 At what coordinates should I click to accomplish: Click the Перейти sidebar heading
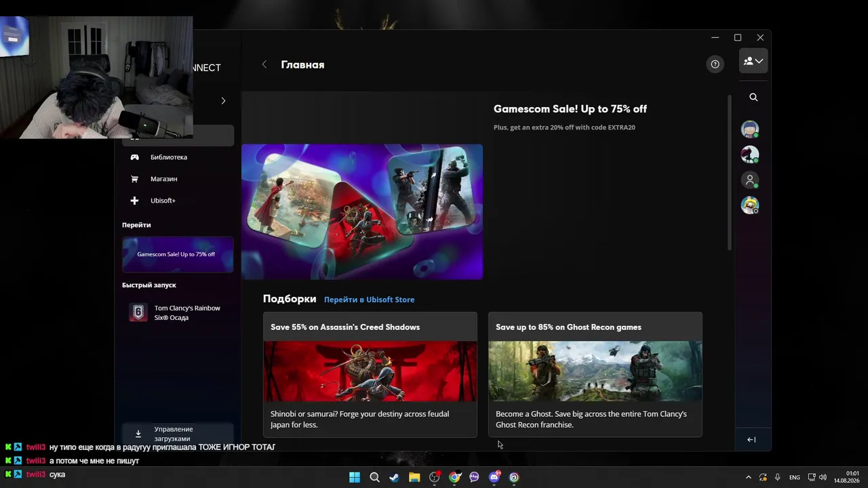(136, 225)
